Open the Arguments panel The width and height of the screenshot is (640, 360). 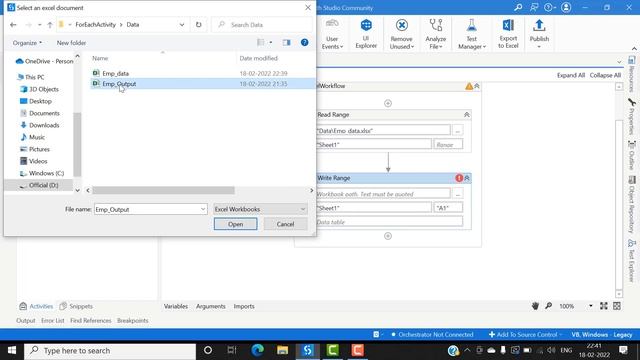click(211, 306)
